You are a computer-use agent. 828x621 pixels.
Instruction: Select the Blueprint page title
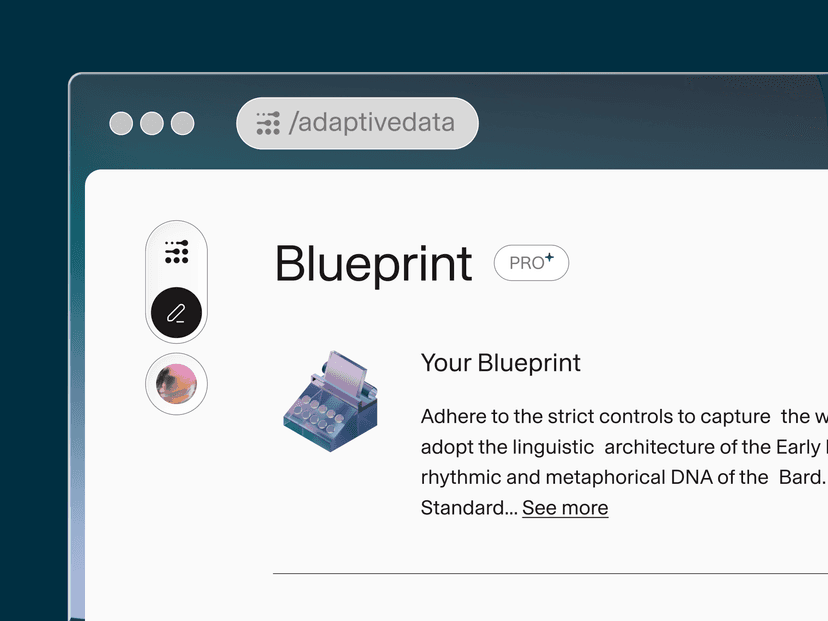tap(373, 263)
